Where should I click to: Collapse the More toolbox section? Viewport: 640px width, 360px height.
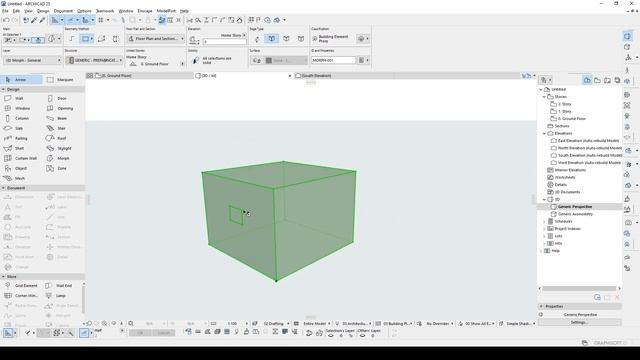pos(4,277)
